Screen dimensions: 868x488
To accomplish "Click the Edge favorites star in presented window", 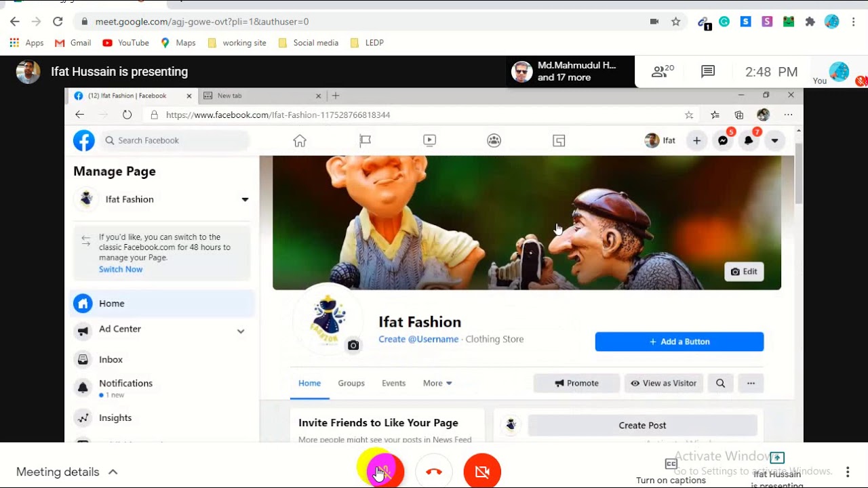I will point(689,115).
